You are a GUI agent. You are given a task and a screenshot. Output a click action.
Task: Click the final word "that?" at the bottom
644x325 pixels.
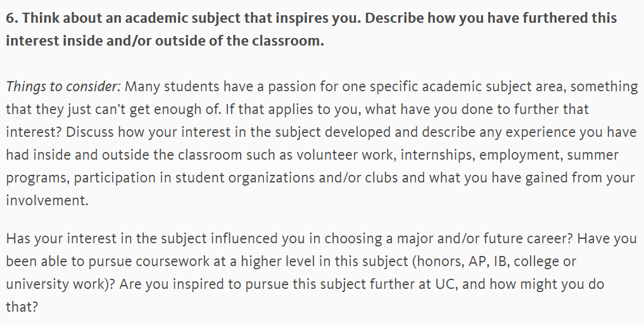coord(22,307)
